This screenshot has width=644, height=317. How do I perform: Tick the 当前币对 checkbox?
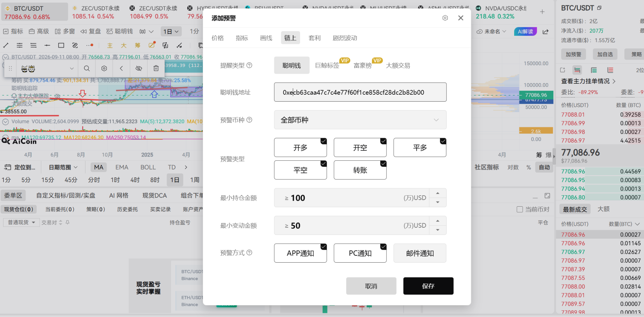pos(520,209)
